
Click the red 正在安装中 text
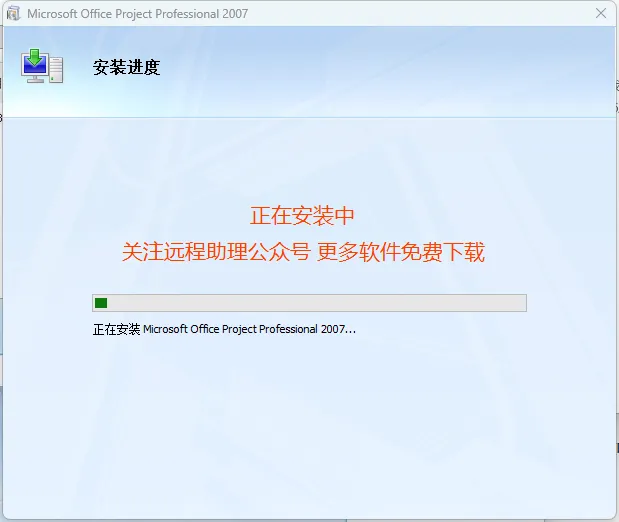[x=302, y=216]
